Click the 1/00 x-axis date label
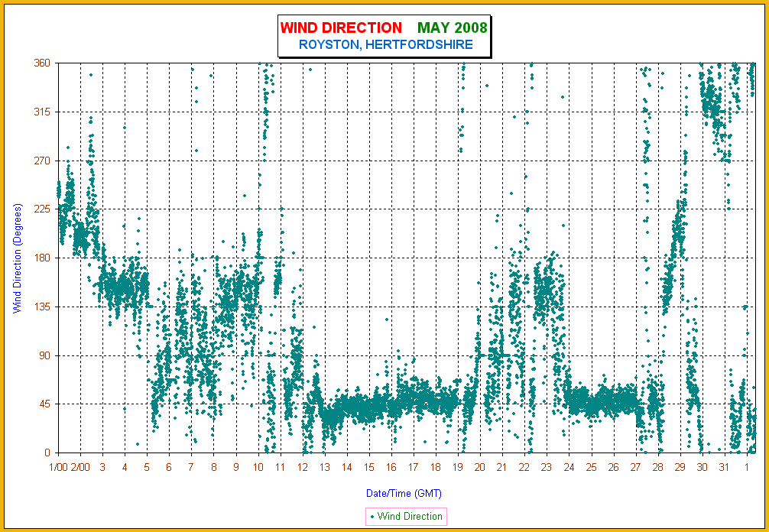The width and height of the screenshot is (769, 532). 58,467
